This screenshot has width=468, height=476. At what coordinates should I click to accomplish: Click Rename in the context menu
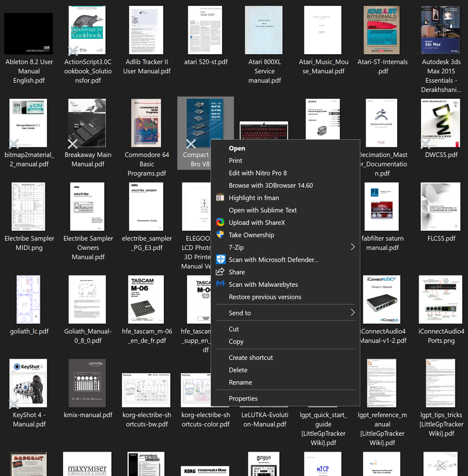tap(240, 383)
